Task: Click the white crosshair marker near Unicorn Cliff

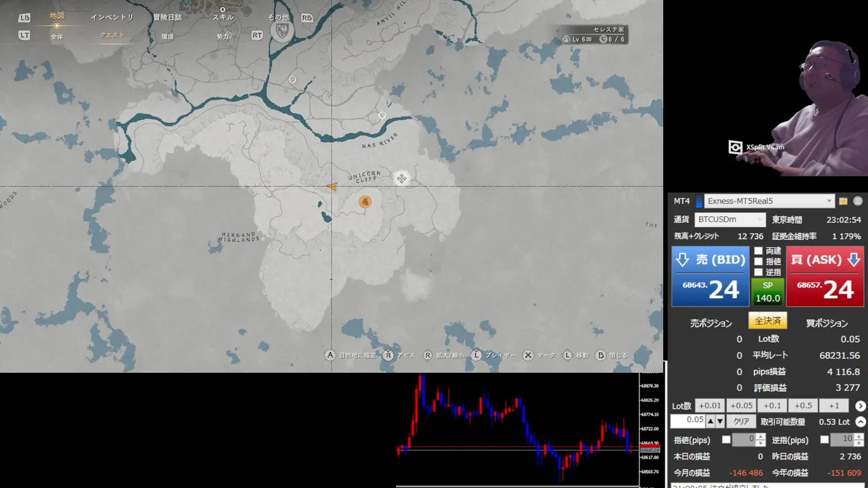Action: 401,178
